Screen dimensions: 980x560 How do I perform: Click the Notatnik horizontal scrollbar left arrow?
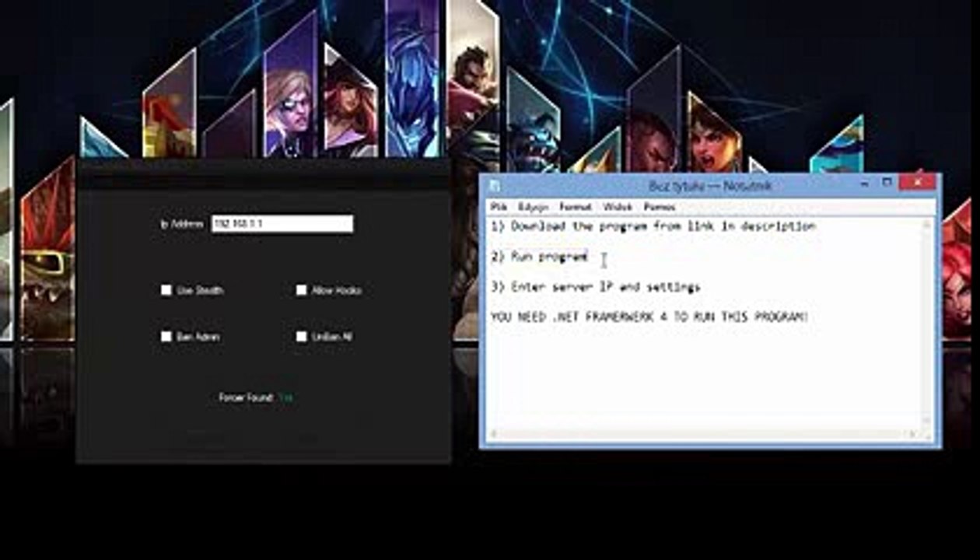click(493, 433)
